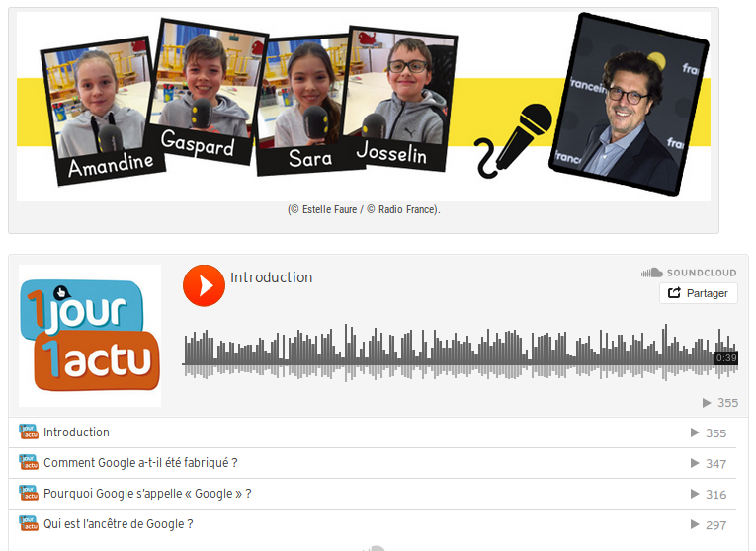Click icon beside Pourquoi Google track row
This screenshot has height=551, width=756.
28,494
